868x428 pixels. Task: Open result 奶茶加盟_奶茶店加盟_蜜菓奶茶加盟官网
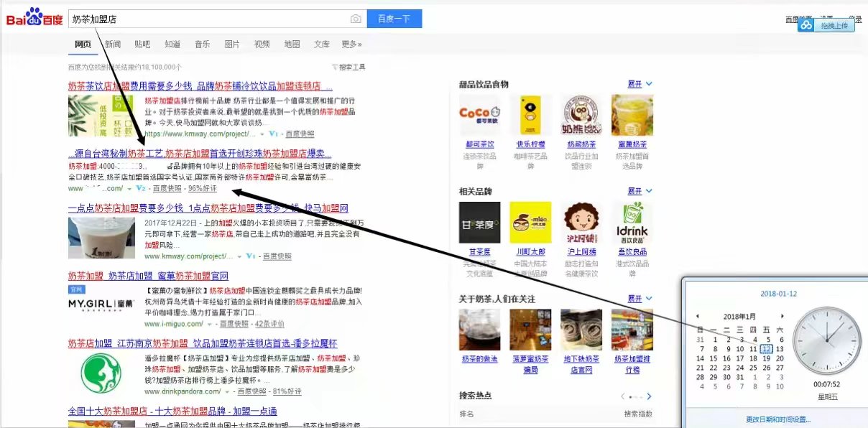pos(148,276)
